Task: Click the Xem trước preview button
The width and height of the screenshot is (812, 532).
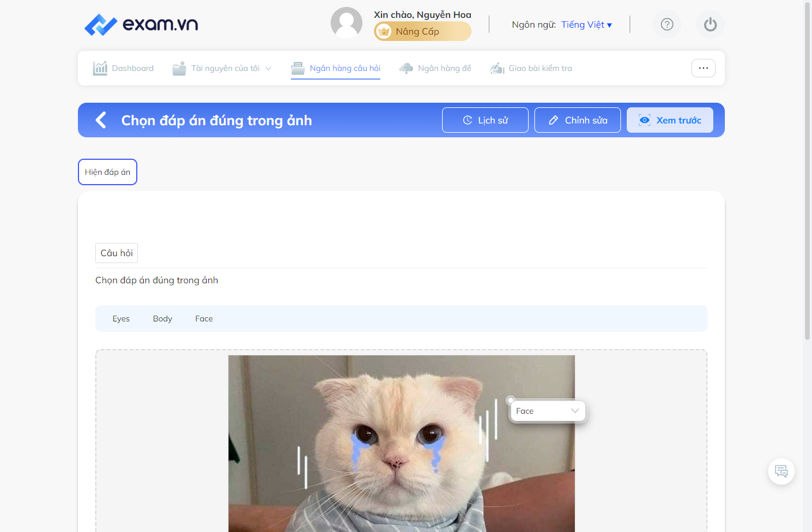Action: coord(670,120)
